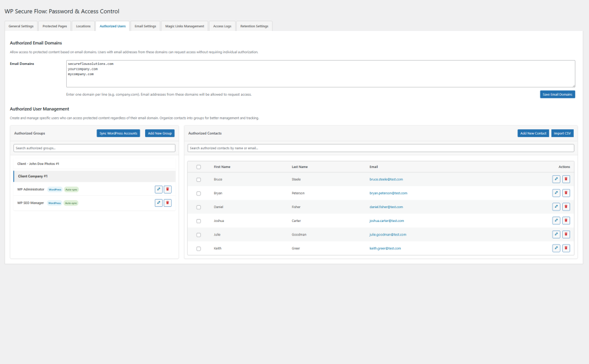The image size is (589, 364).
Task: Click the Import CSV button
Action: (x=562, y=133)
